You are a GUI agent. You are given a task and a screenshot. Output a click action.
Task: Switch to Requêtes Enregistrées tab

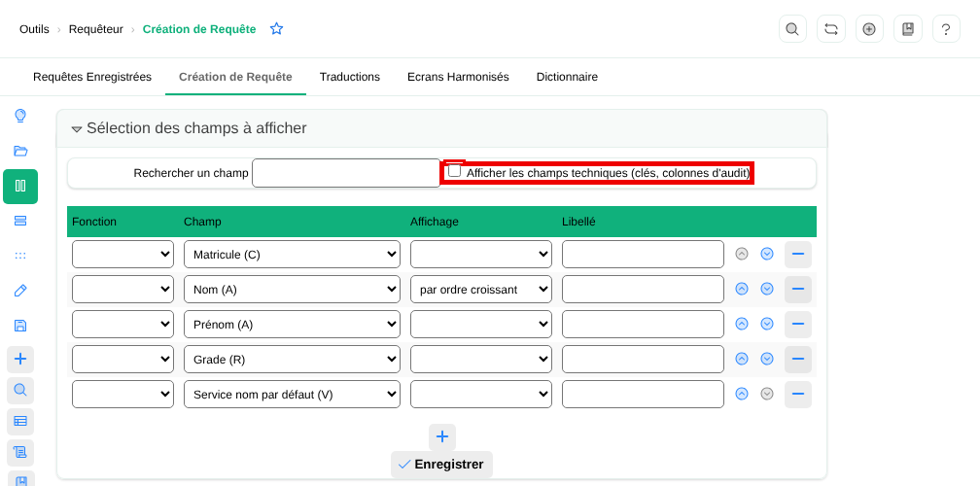pos(92,77)
